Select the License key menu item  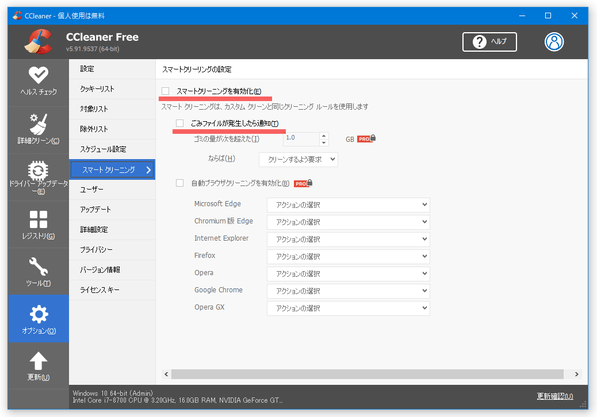coord(112,290)
